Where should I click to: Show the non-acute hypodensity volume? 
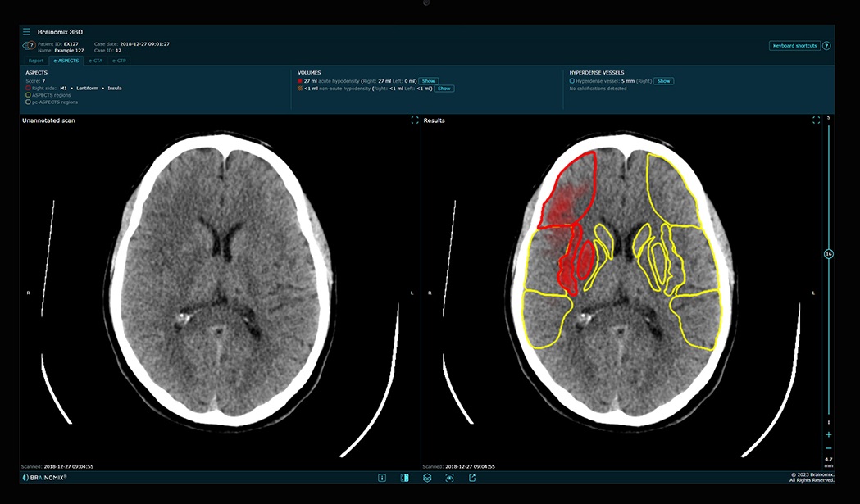coord(444,89)
